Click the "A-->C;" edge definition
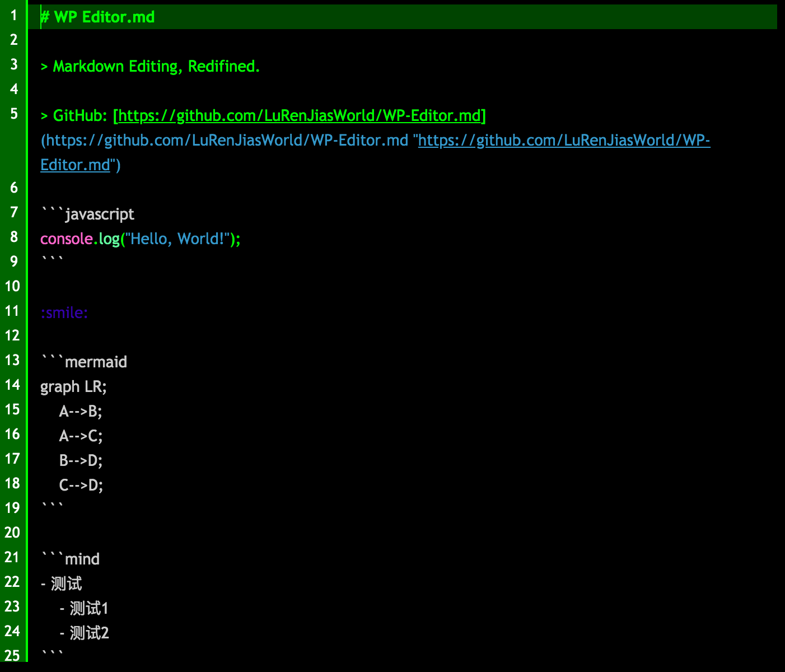The width and height of the screenshot is (785, 672). [x=81, y=436]
